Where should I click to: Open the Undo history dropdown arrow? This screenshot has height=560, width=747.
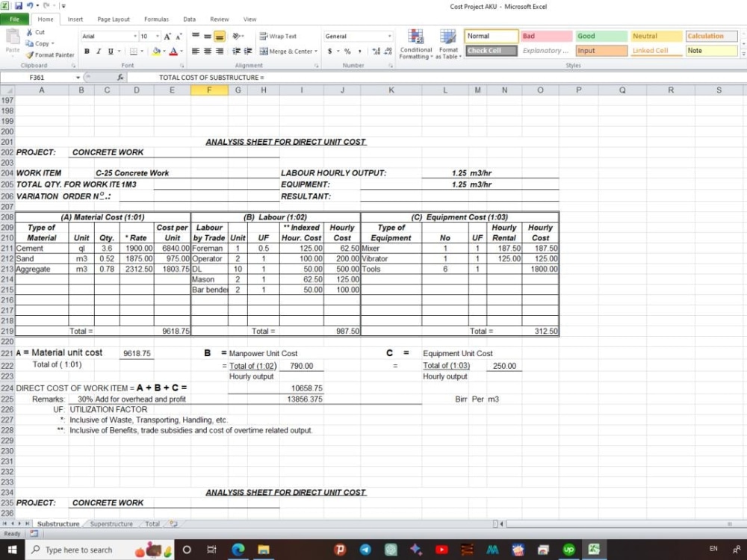37,6
